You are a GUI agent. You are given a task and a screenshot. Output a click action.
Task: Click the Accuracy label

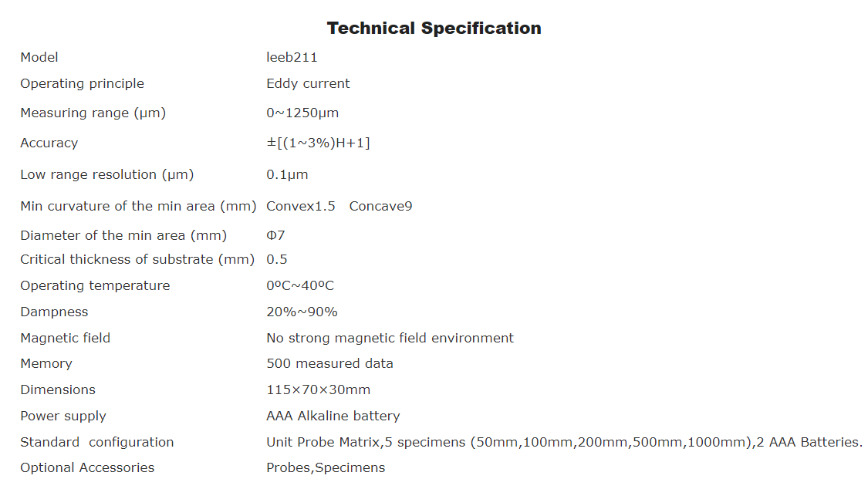[x=49, y=143]
